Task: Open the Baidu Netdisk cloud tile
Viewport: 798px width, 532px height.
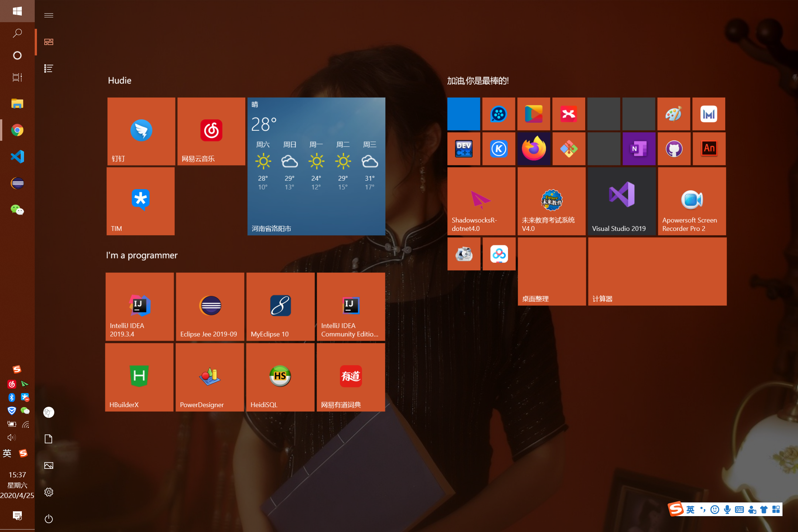Action: (499, 254)
